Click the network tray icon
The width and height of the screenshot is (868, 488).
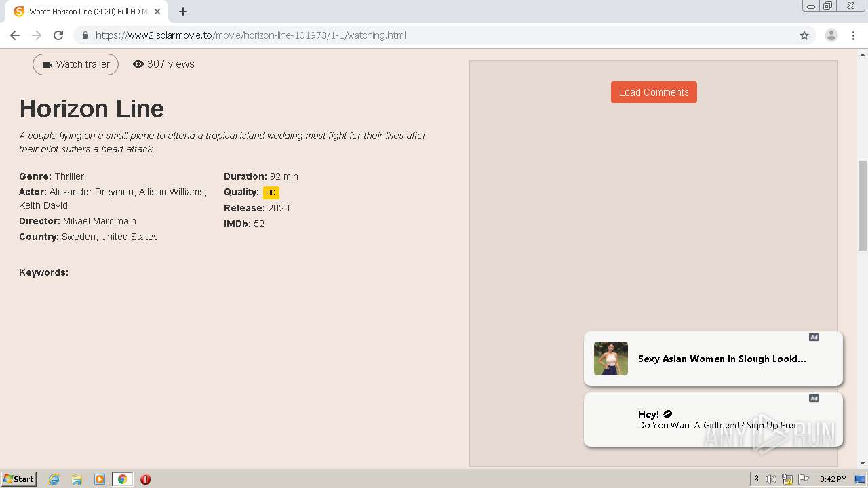click(x=787, y=479)
